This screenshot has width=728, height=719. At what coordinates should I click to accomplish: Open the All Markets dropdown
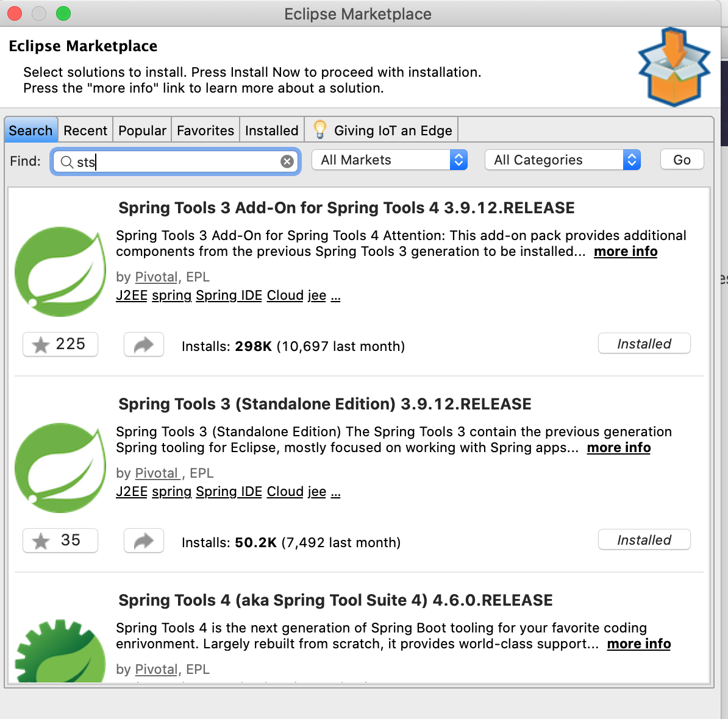point(390,160)
